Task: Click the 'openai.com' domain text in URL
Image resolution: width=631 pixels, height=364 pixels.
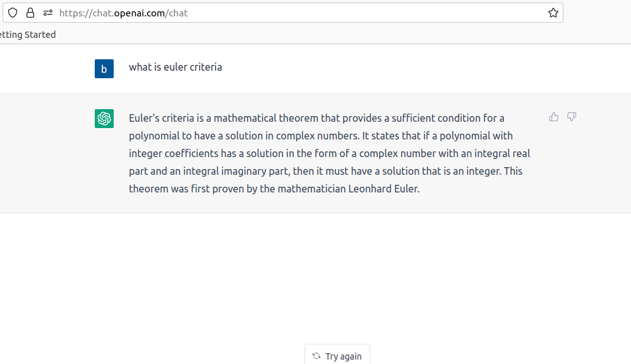Action: tap(139, 13)
